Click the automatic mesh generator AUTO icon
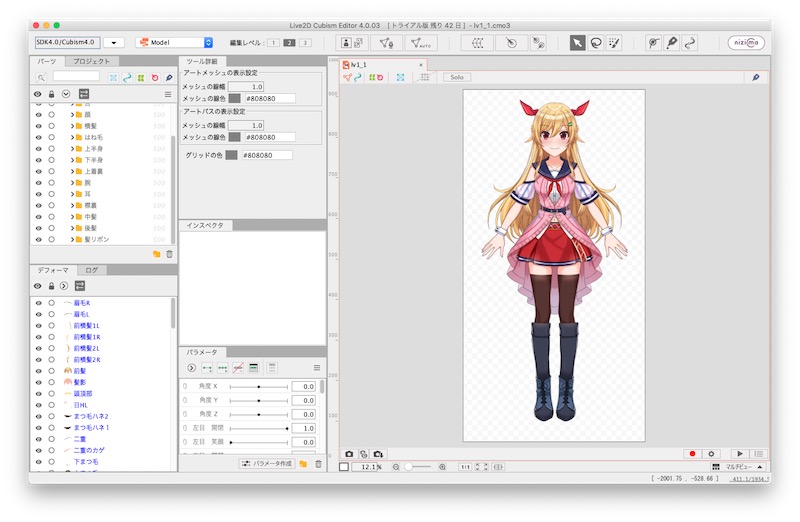The height and width of the screenshot is (522, 800). pos(421,43)
